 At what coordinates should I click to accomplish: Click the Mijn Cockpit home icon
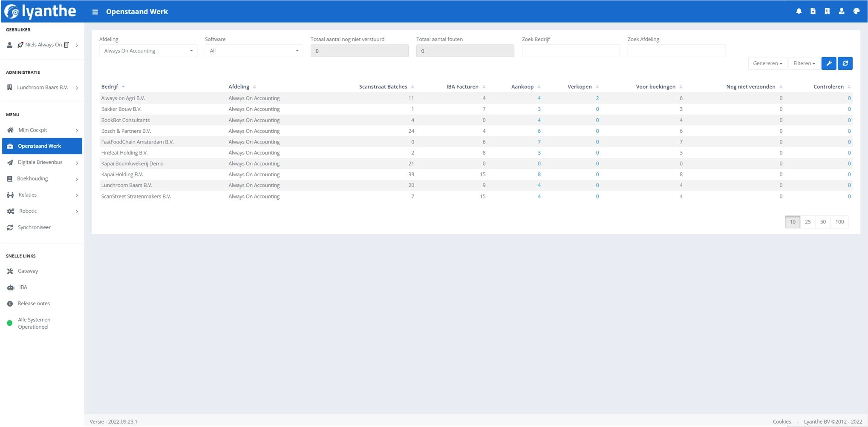10,130
